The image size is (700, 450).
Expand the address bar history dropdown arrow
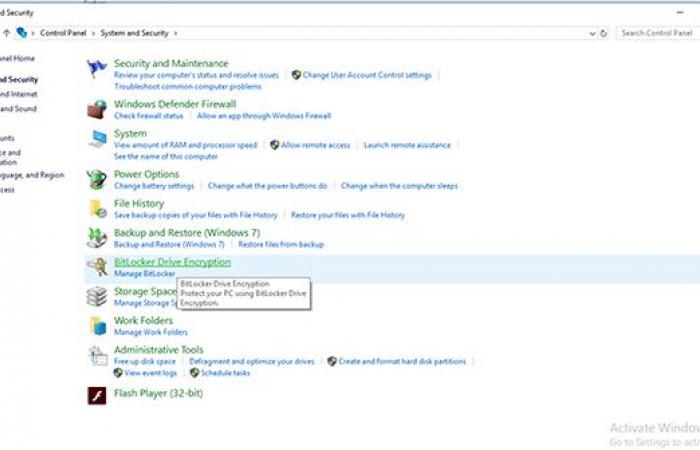(x=591, y=33)
